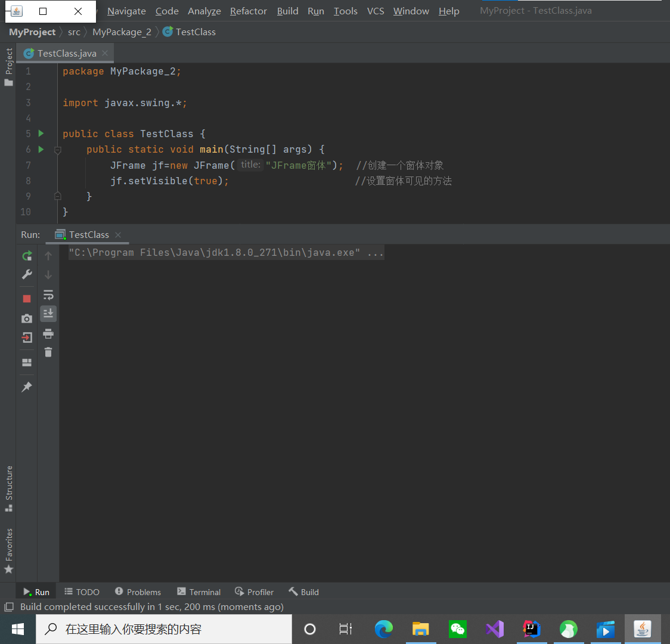Open the Navigate menu
This screenshot has width=670, height=644.
click(x=126, y=11)
